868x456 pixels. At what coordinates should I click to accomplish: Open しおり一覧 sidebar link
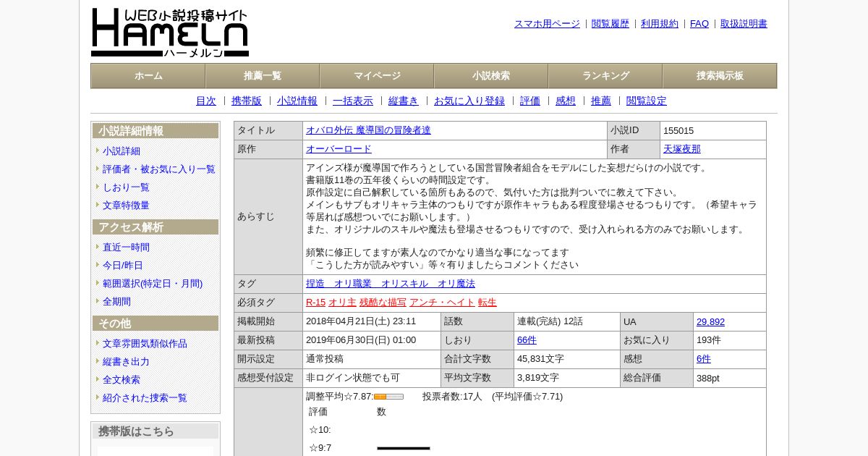126,187
